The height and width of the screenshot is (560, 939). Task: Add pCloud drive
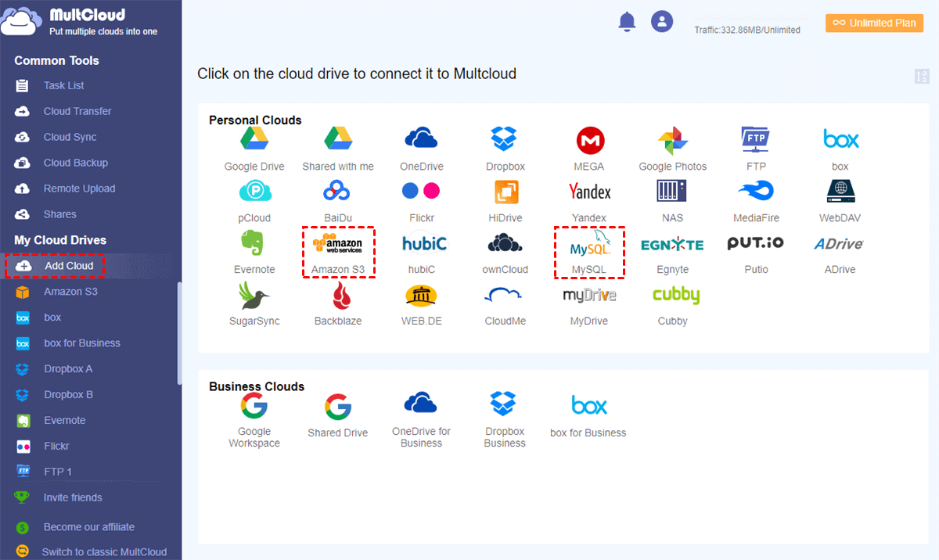point(254,200)
